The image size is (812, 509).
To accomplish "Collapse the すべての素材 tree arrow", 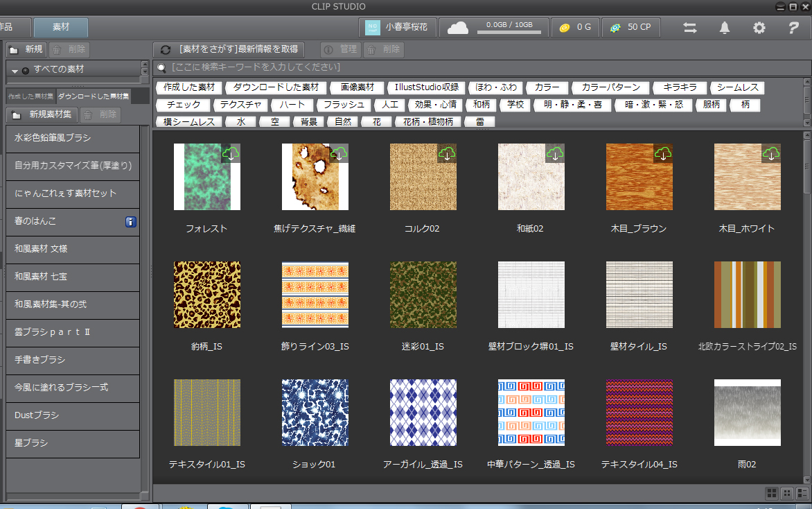I will pos(15,70).
